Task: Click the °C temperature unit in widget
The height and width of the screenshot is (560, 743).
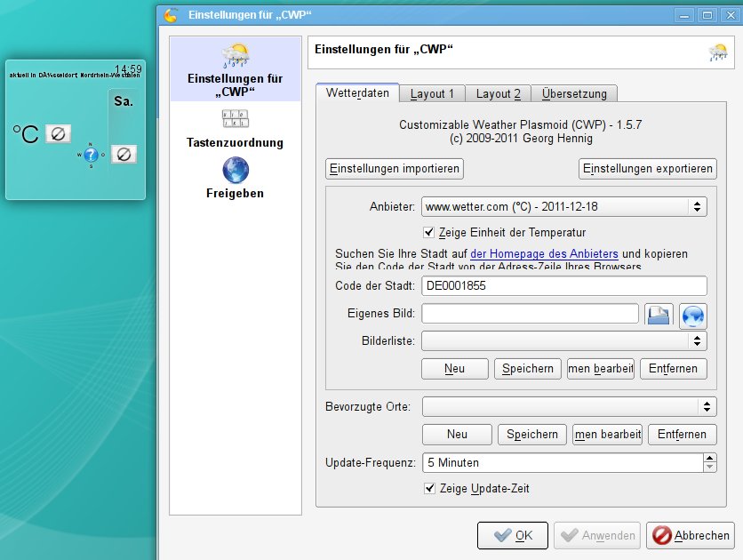Action: click(26, 134)
